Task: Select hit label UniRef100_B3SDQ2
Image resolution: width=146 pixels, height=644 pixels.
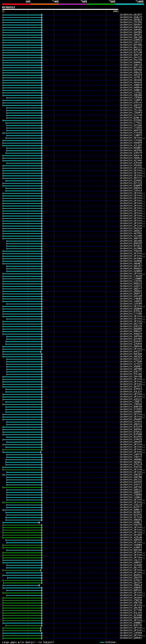Action: click(131, 120)
